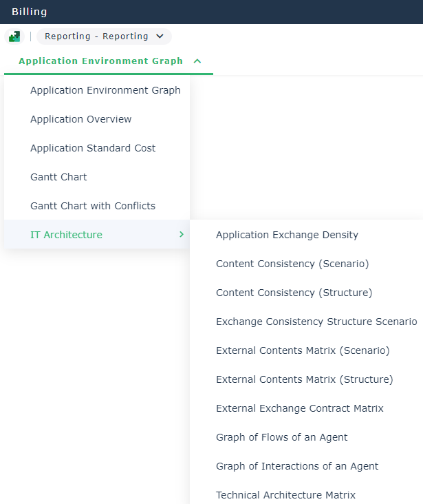Open Technical Architecture Matrix report
423x504 pixels.
(285, 495)
